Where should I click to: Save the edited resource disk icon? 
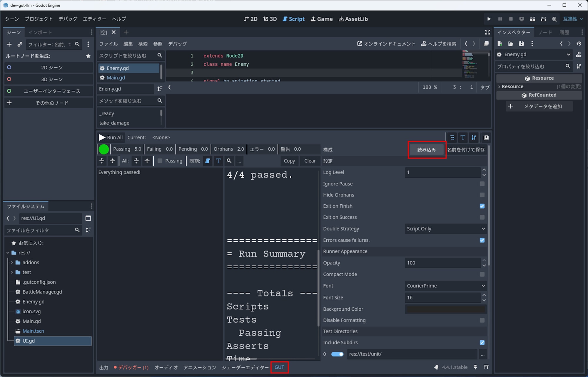click(521, 44)
